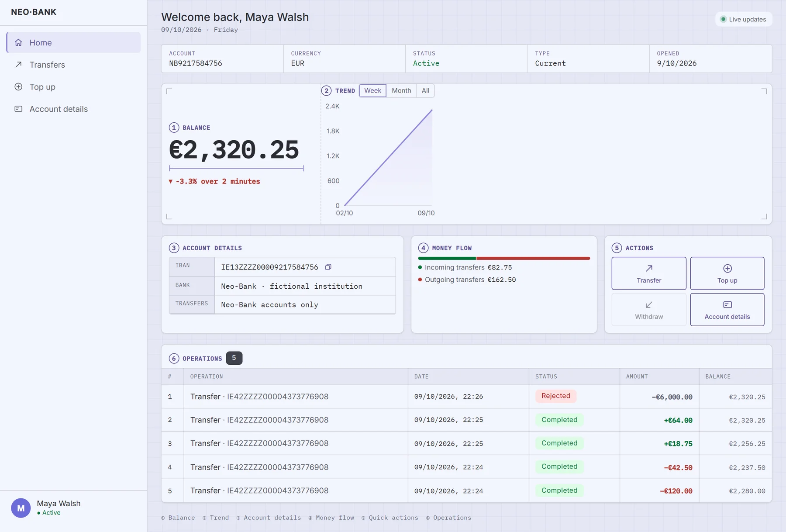
Task: Click the account number NB9217584756
Action: point(196,63)
